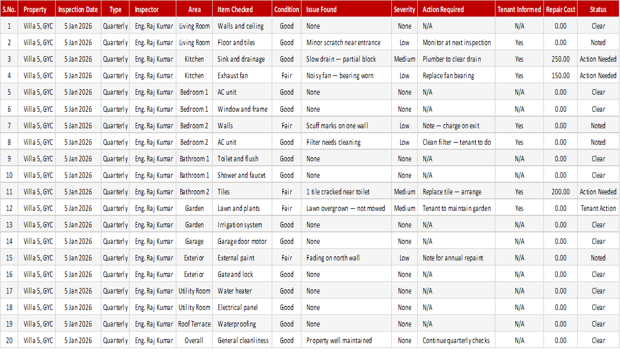Viewport: 620px width, 364px height.
Task: Select 'Walls and ceiling' item cell
Action: click(x=242, y=26)
